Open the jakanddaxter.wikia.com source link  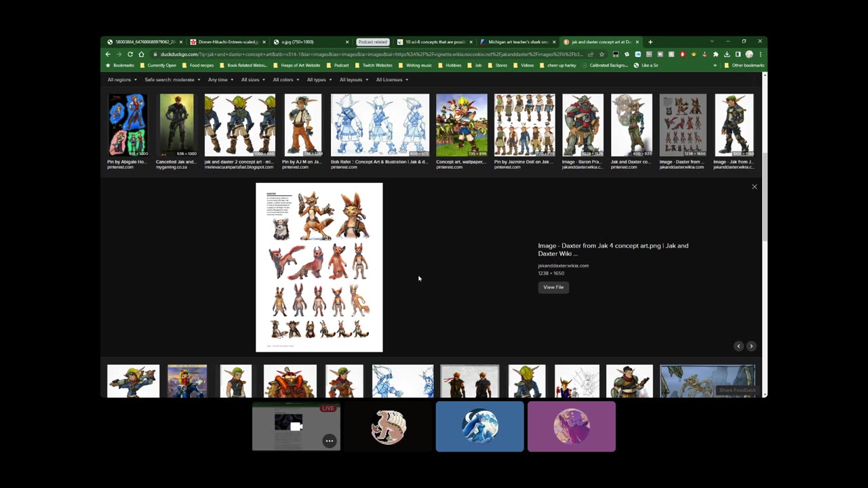coord(563,266)
